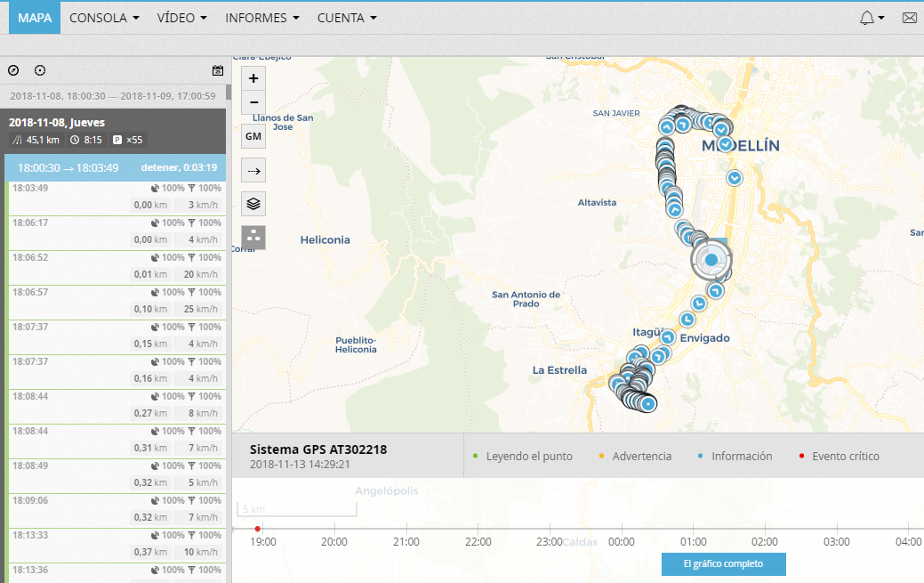Click the date range text in left panel
The width and height of the screenshot is (924, 583).
coord(113,96)
